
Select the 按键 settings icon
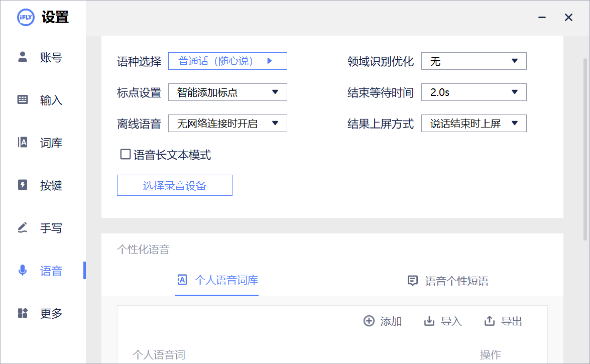coord(43,185)
